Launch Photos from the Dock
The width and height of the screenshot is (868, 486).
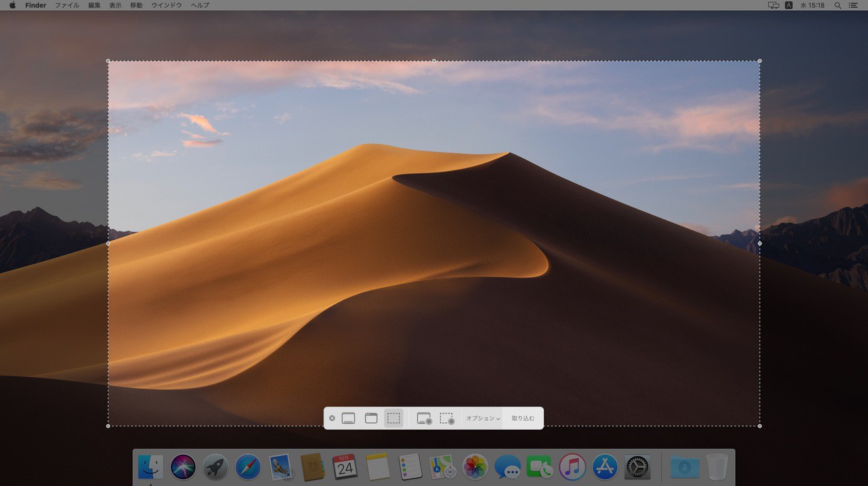475,467
